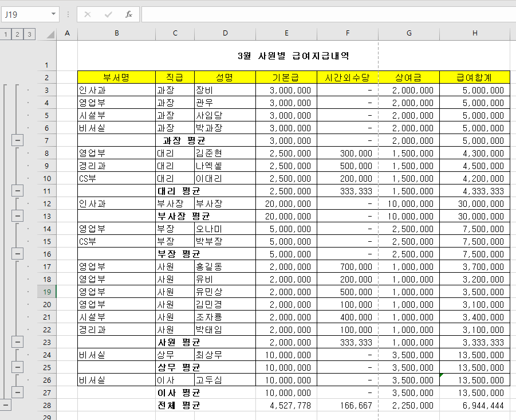516x420 pixels.
Task: Select column A header
Action: (x=67, y=33)
